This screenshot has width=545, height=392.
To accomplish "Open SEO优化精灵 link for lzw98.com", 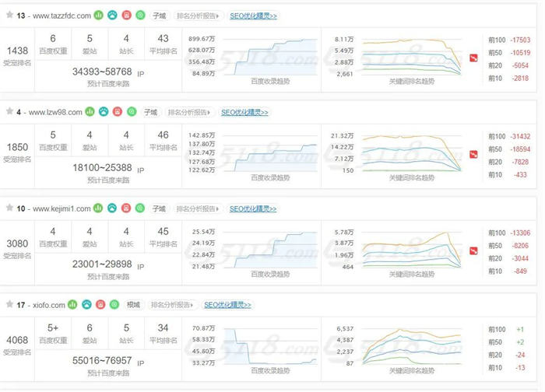I will (243, 112).
